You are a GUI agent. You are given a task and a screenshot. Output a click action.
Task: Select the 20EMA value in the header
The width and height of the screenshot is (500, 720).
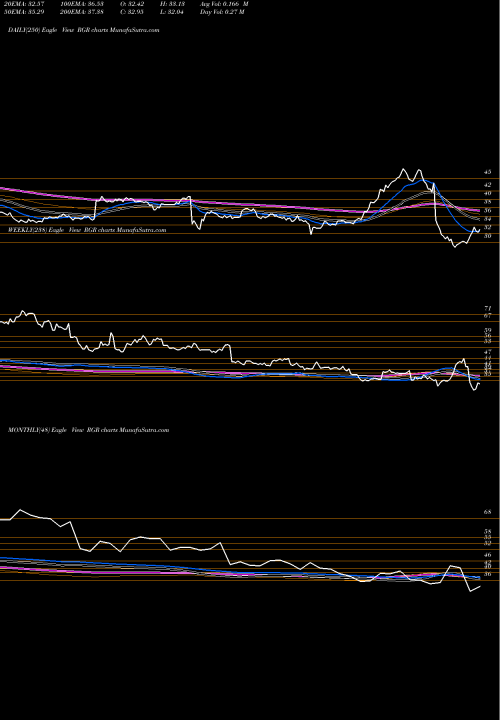click(22, 4)
